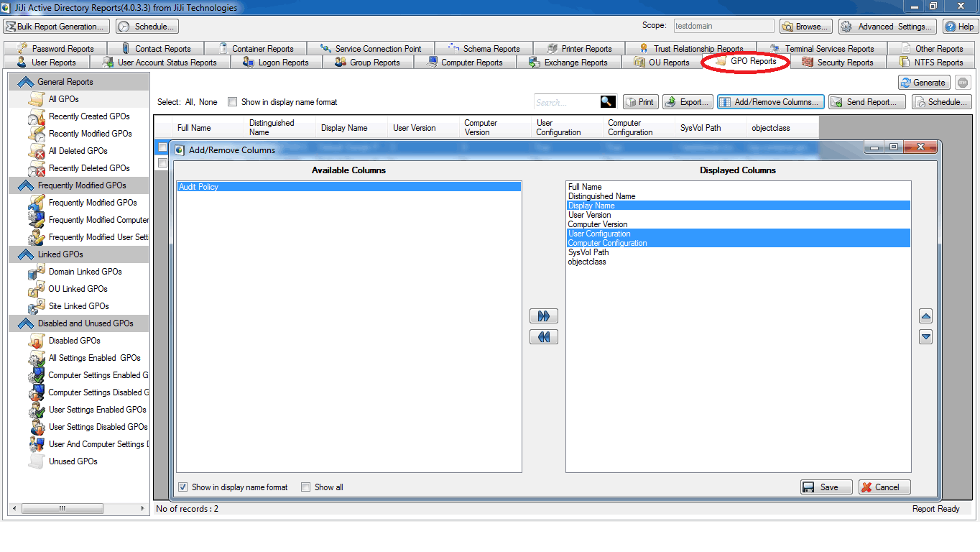The height and width of the screenshot is (552, 980).
Task: Open OU Linked GPOs report icon
Action: click(37, 289)
